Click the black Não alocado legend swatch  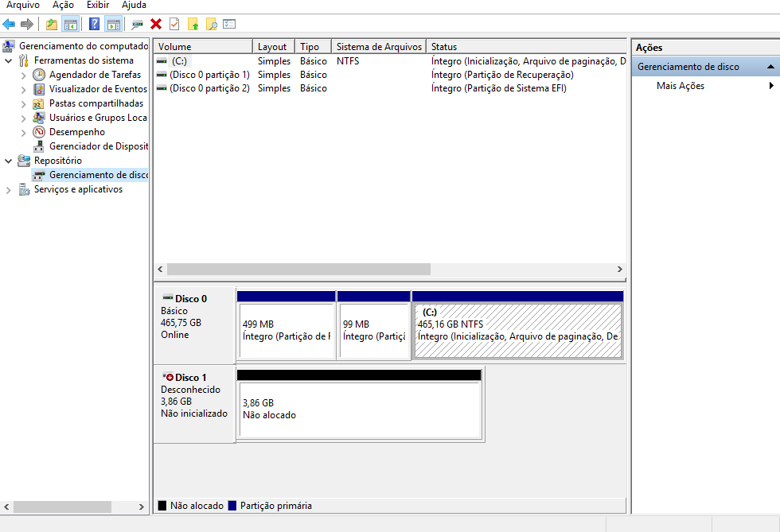(162, 506)
